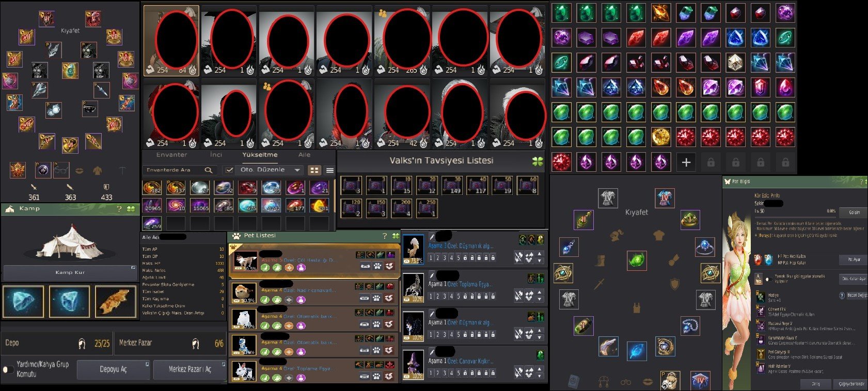Click the Depoyu Aç button

pos(113,369)
